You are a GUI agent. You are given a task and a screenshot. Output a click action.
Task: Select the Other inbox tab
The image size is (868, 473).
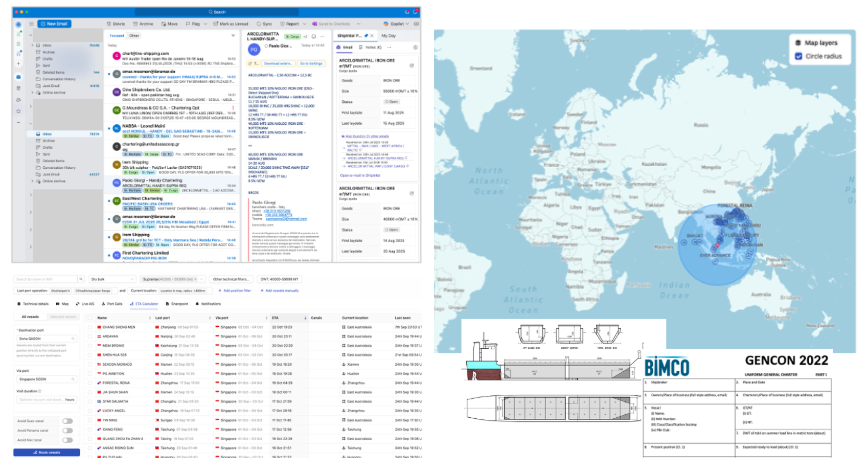134,36
